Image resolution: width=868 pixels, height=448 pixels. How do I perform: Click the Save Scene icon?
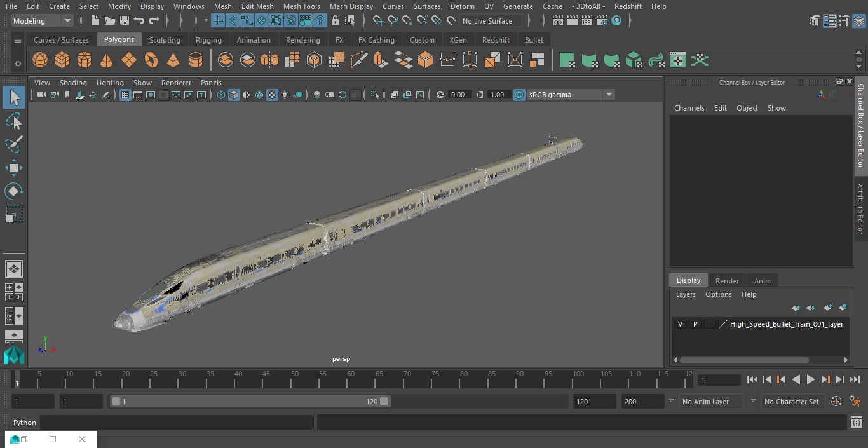coord(125,21)
